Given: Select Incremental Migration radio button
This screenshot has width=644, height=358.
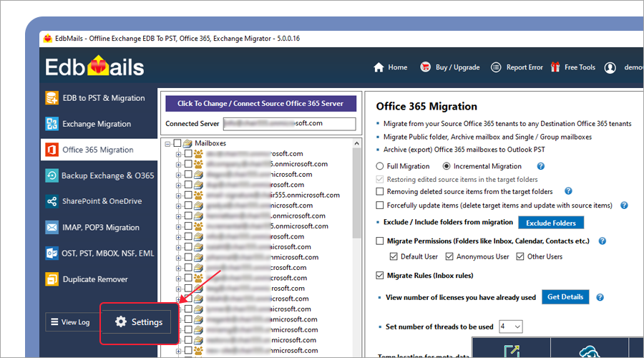Looking at the screenshot, I should (447, 166).
